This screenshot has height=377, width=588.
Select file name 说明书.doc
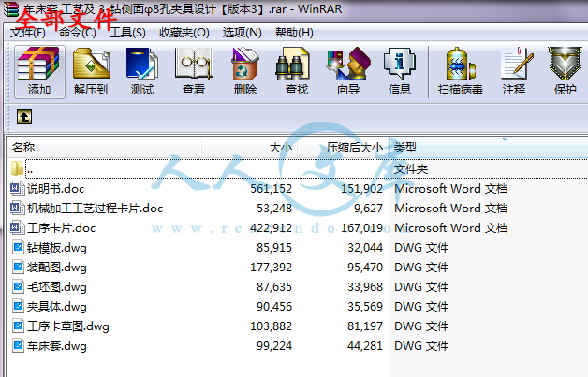pos(55,189)
